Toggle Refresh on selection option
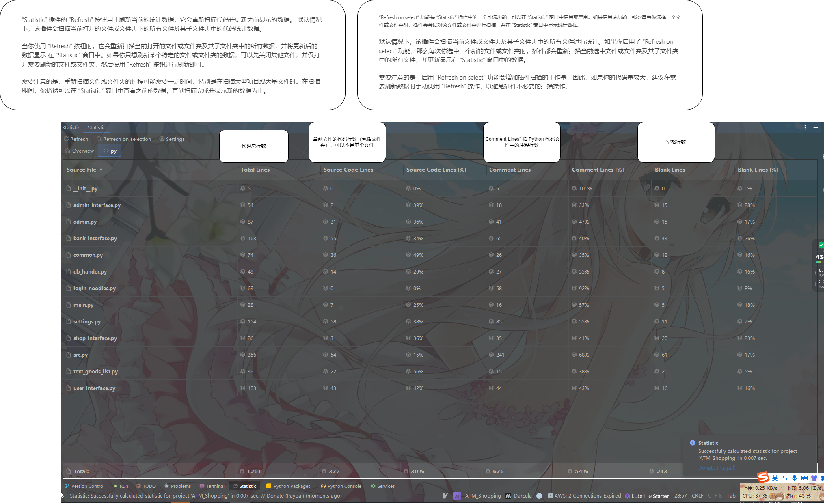Viewport: 825px width, 504px height. (123, 139)
